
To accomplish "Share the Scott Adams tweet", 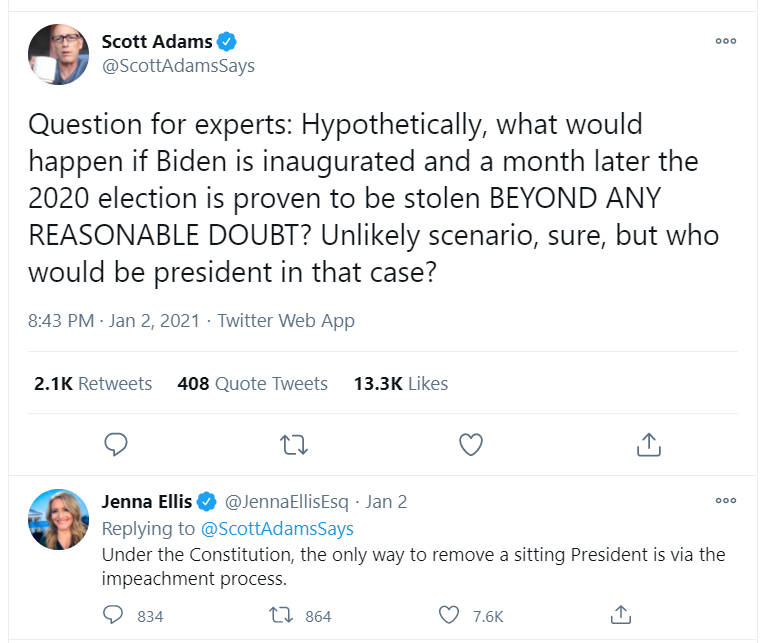I will point(647,443).
